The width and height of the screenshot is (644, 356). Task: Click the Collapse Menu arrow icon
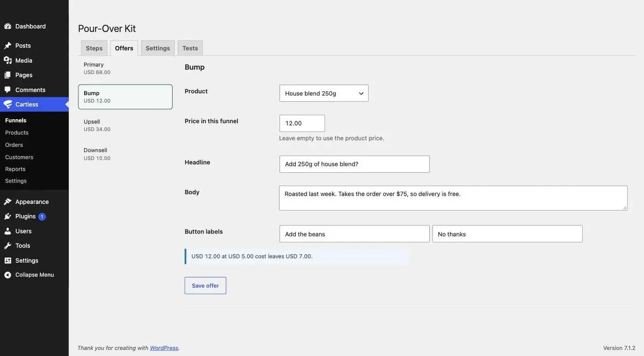8,275
